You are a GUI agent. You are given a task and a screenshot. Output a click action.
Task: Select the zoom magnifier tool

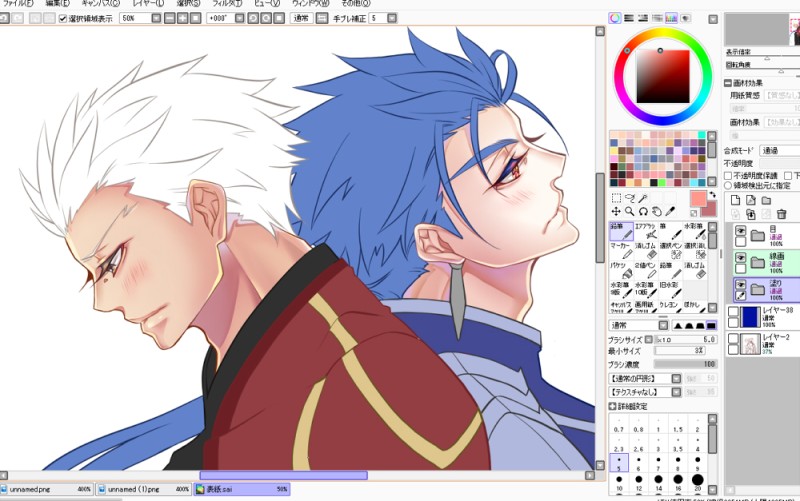630,212
